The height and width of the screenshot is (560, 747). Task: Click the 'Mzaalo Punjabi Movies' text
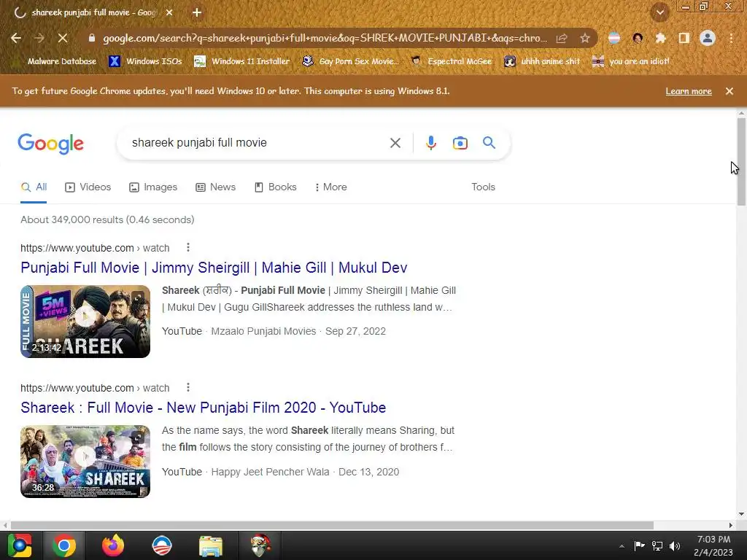(x=263, y=331)
